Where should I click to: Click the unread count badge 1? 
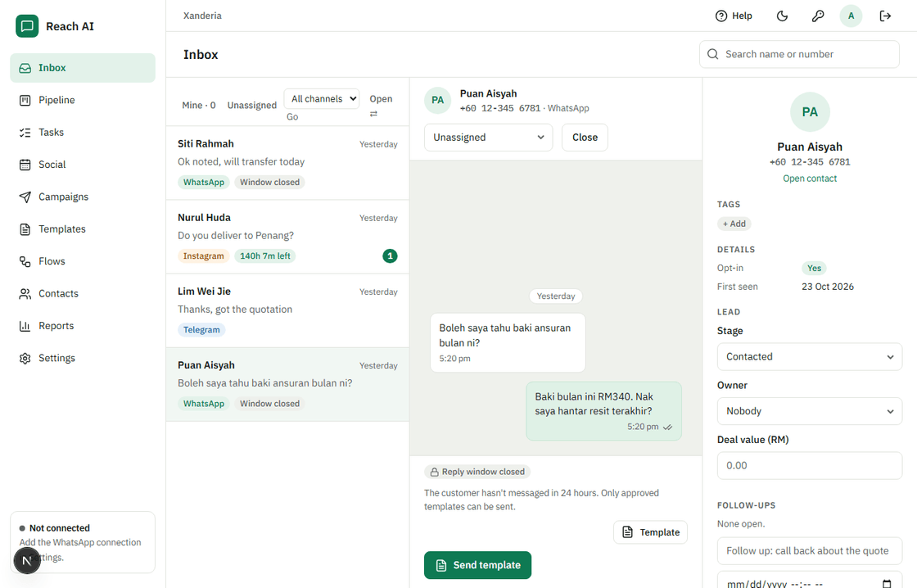[390, 256]
